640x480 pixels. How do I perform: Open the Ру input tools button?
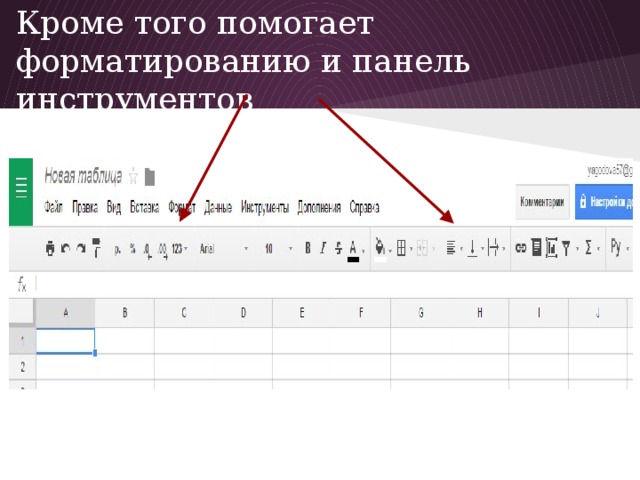click(x=616, y=247)
